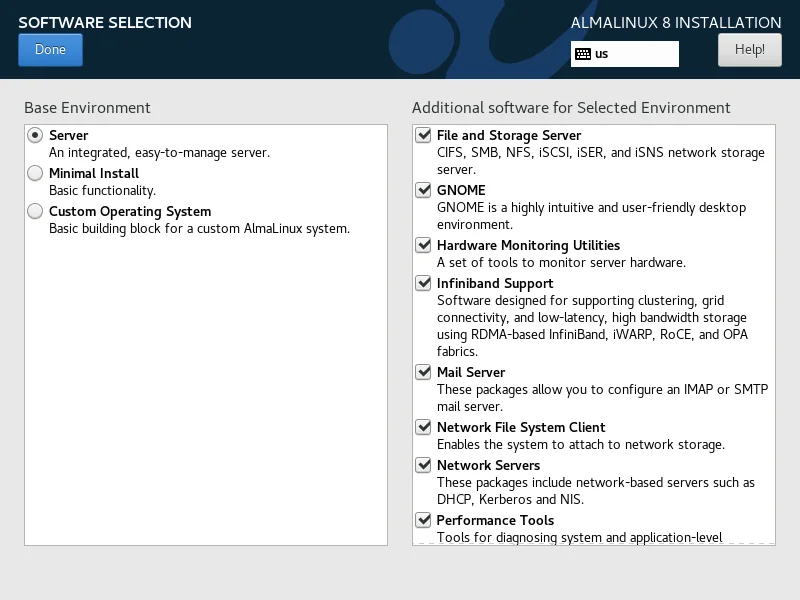Click the 'Server' environment label

(68, 135)
